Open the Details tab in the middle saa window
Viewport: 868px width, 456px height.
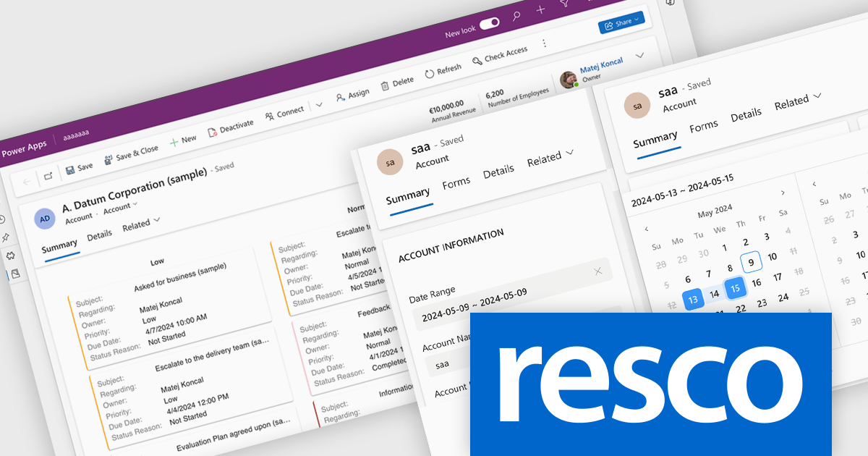[498, 171]
